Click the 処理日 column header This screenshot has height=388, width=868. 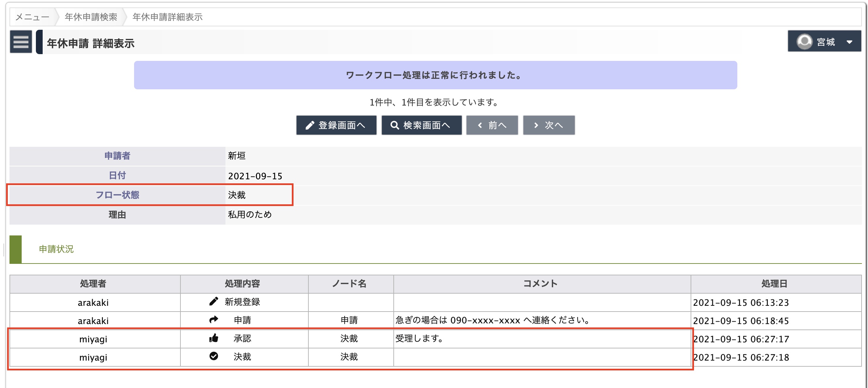(x=774, y=283)
